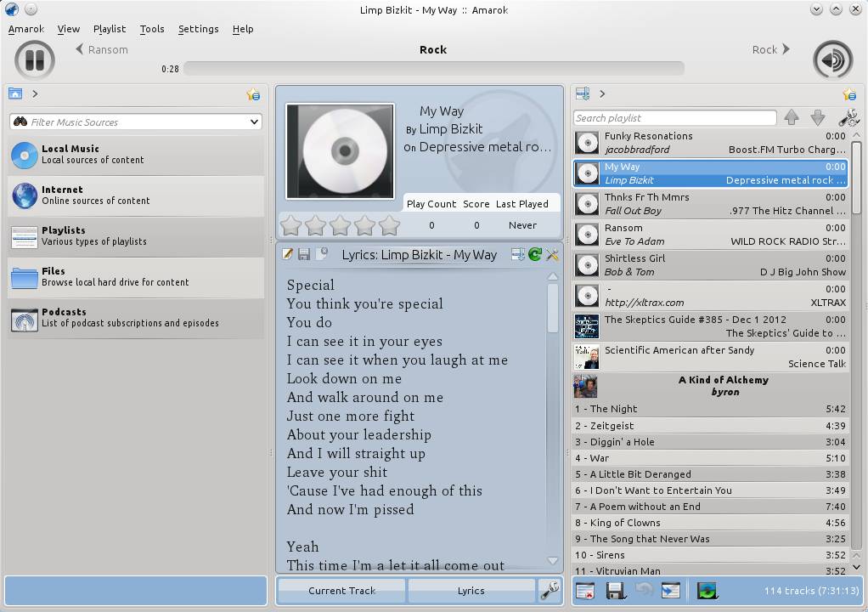Open the Tools menu
The width and height of the screenshot is (868, 612).
coord(152,29)
